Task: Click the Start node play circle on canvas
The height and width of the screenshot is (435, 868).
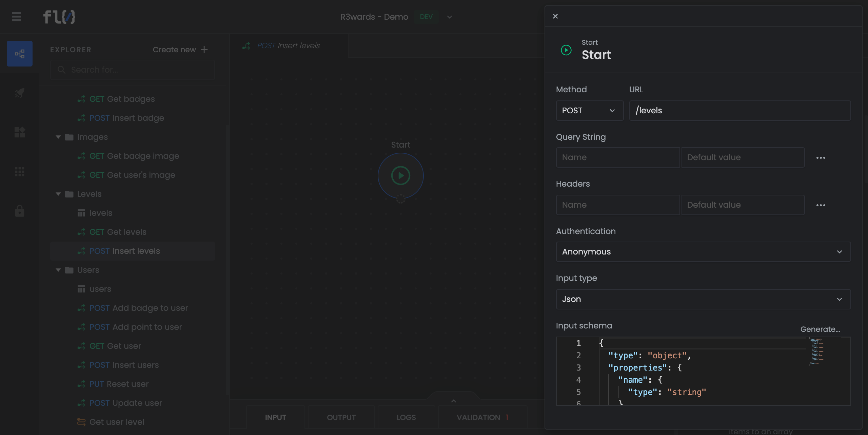Action: pos(401,176)
